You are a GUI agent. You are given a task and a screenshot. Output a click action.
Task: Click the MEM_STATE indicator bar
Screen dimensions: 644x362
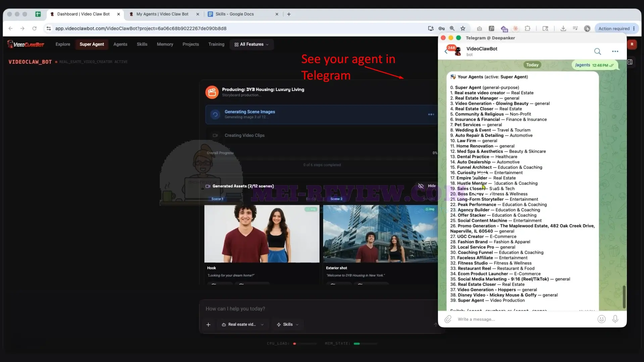[365, 344]
